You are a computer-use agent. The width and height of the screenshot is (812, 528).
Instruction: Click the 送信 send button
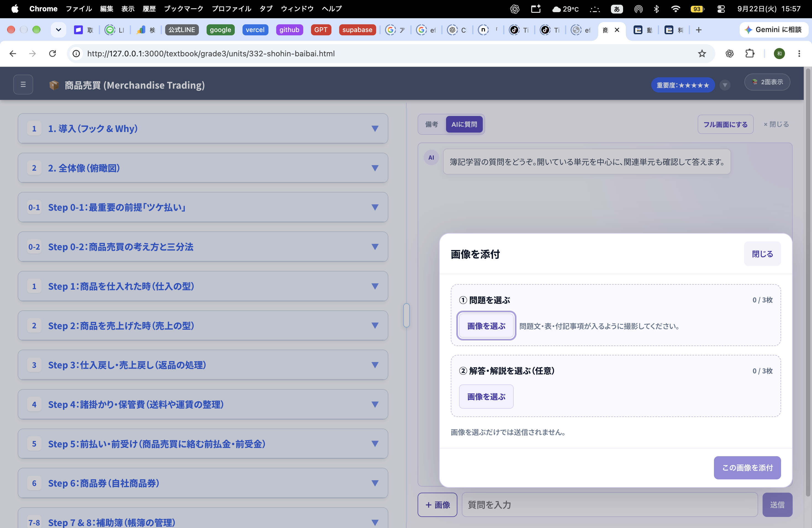(777, 505)
